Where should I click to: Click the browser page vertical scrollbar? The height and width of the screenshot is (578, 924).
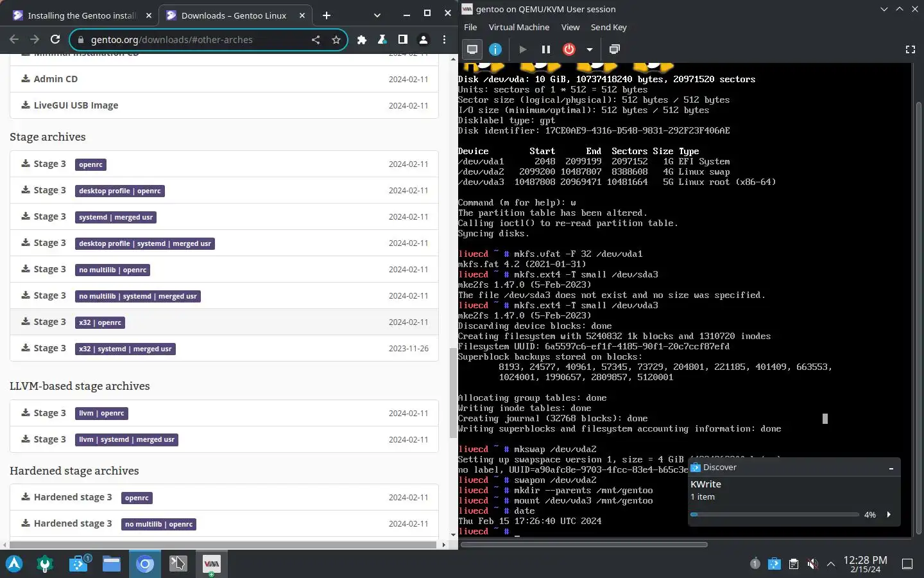(453, 394)
